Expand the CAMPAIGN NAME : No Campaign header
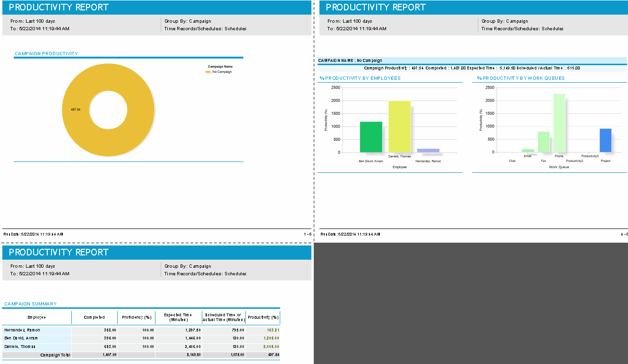Viewport: 628px width, 364px height. click(x=350, y=60)
